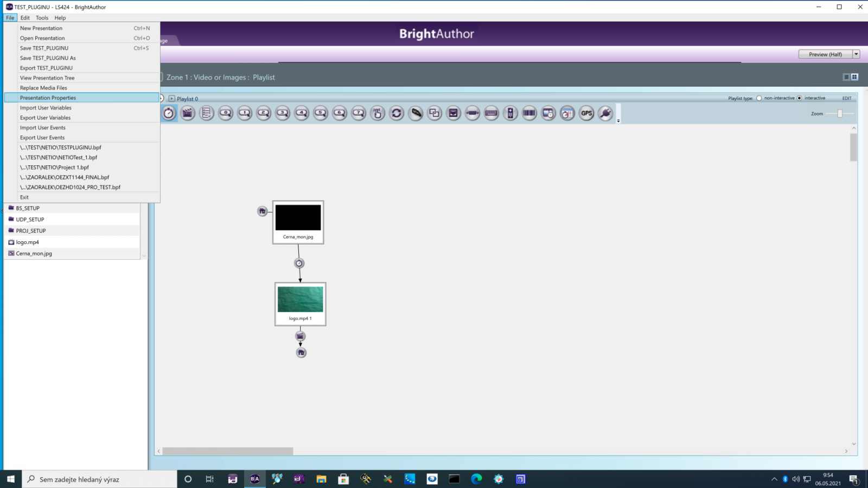Viewport: 868px width, 488px height.
Task: Click the Synchronize circular arrows event icon
Action: click(397, 113)
